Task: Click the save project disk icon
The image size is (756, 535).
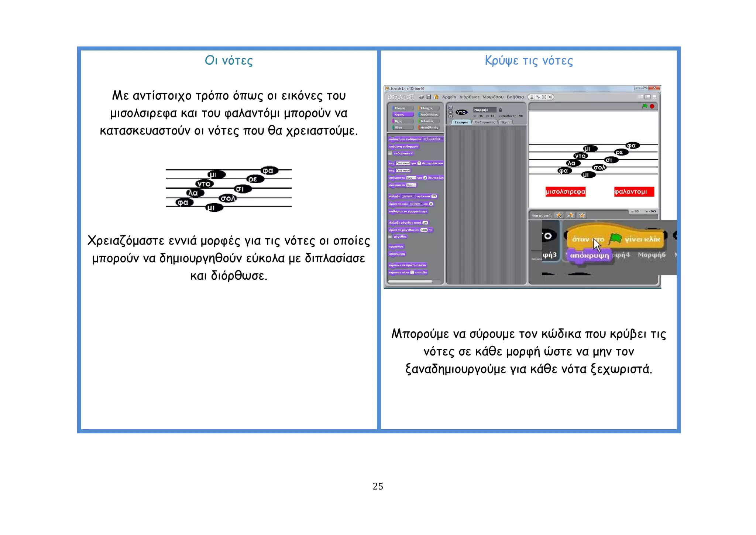Action: pyautogui.click(x=429, y=97)
